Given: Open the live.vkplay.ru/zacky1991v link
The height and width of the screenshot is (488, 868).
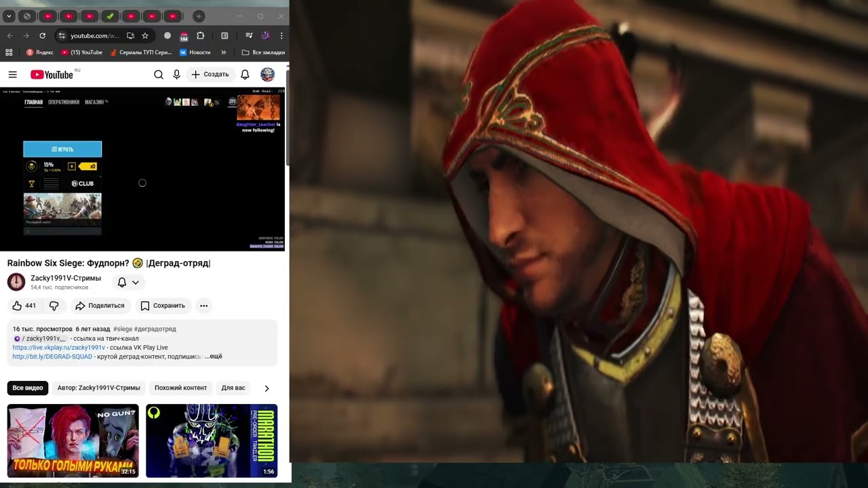Looking at the screenshot, I should click(x=59, y=348).
